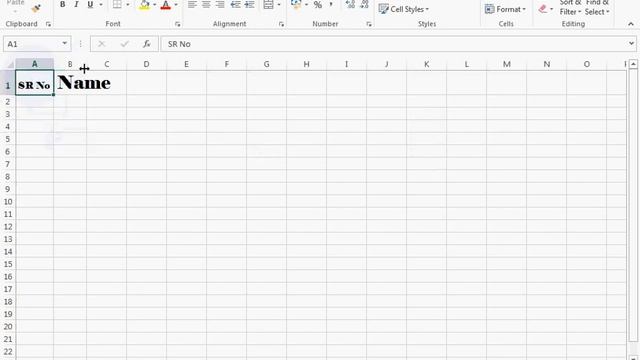Open Sort & Filter menu
The width and height of the screenshot is (640, 360).
(570, 8)
